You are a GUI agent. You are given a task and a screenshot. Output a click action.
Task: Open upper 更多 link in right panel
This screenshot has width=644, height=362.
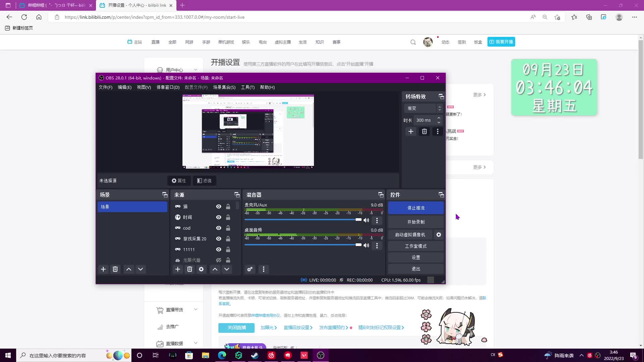point(479,95)
